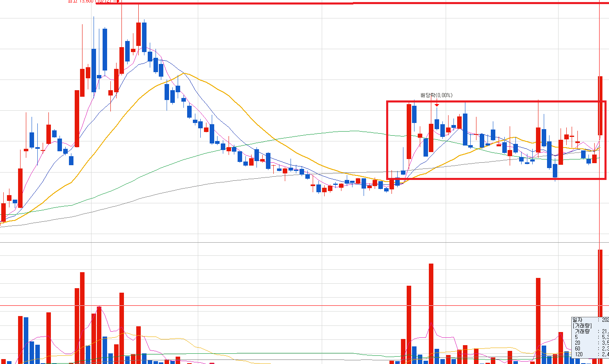The image size is (609, 364).
Task: Click the tallest volume bar at far right
Action: point(600,307)
